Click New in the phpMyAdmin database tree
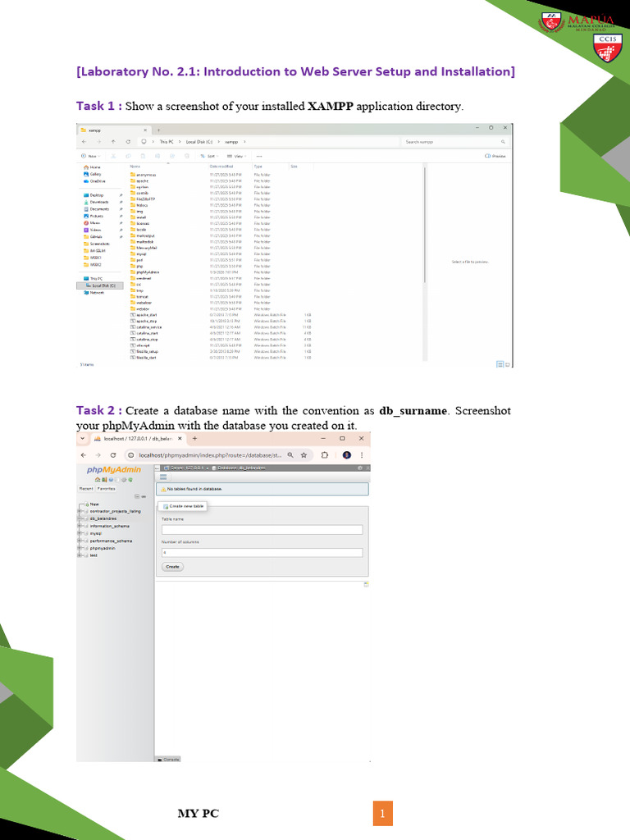The image size is (630, 840). pyautogui.click(x=94, y=504)
